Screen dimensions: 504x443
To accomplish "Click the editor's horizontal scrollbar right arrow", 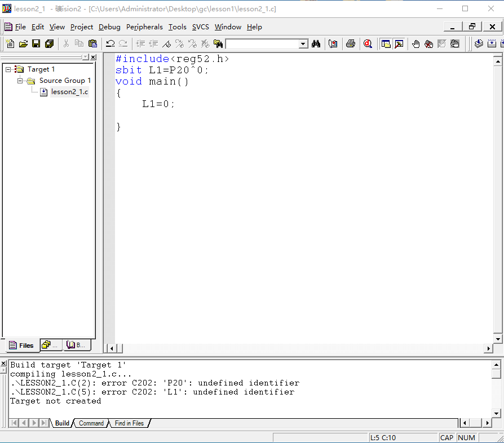I will 489,348.
